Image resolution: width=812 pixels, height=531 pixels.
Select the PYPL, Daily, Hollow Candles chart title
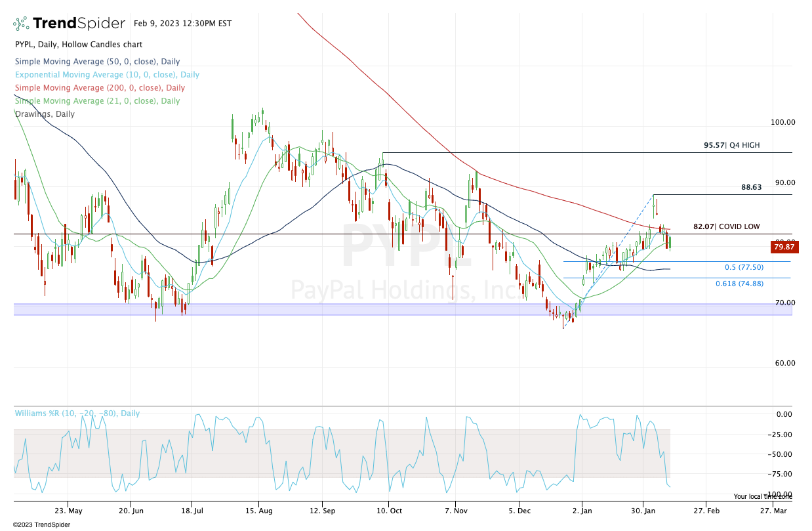click(x=78, y=45)
